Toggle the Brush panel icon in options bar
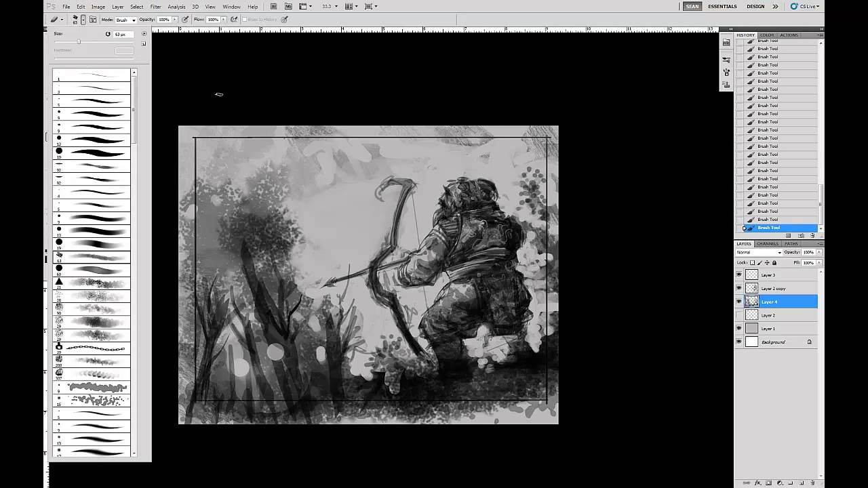The height and width of the screenshot is (488, 868). click(x=93, y=20)
